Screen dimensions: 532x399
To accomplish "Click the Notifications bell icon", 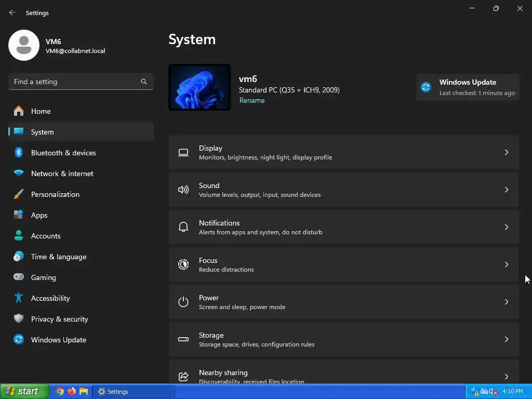I will (183, 227).
